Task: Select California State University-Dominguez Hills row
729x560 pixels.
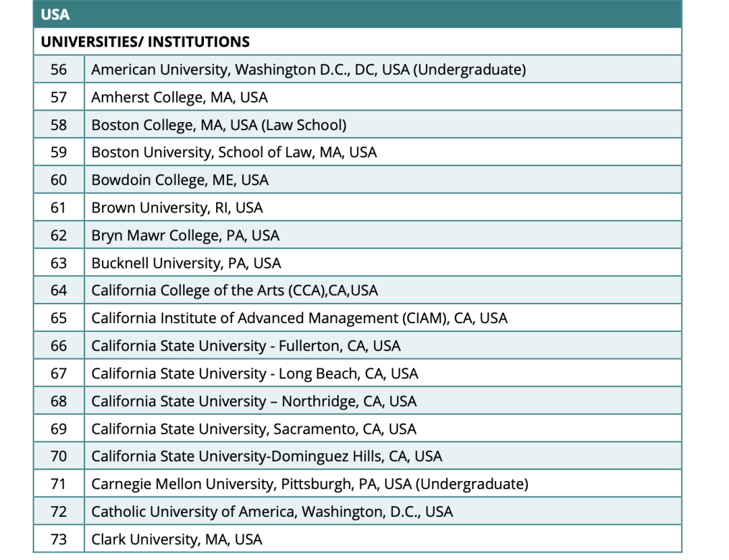Action: tap(357, 456)
